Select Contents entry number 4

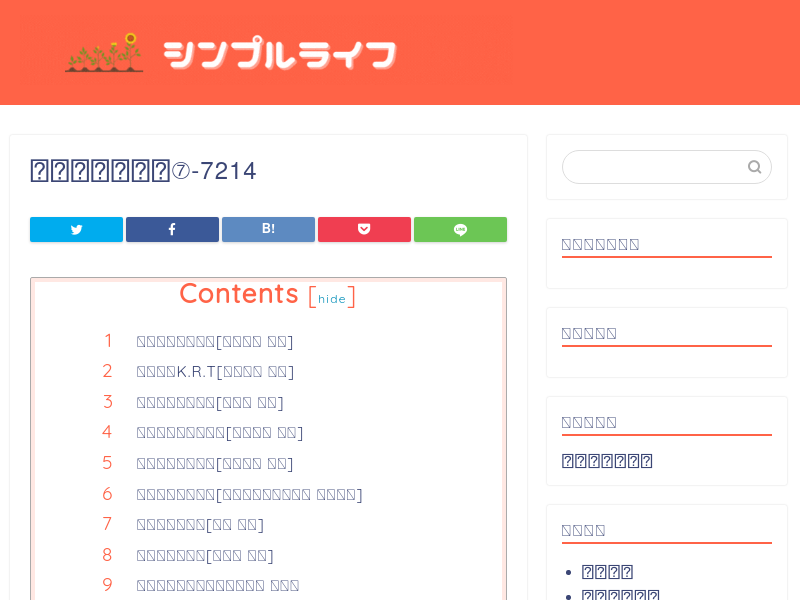(219, 433)
